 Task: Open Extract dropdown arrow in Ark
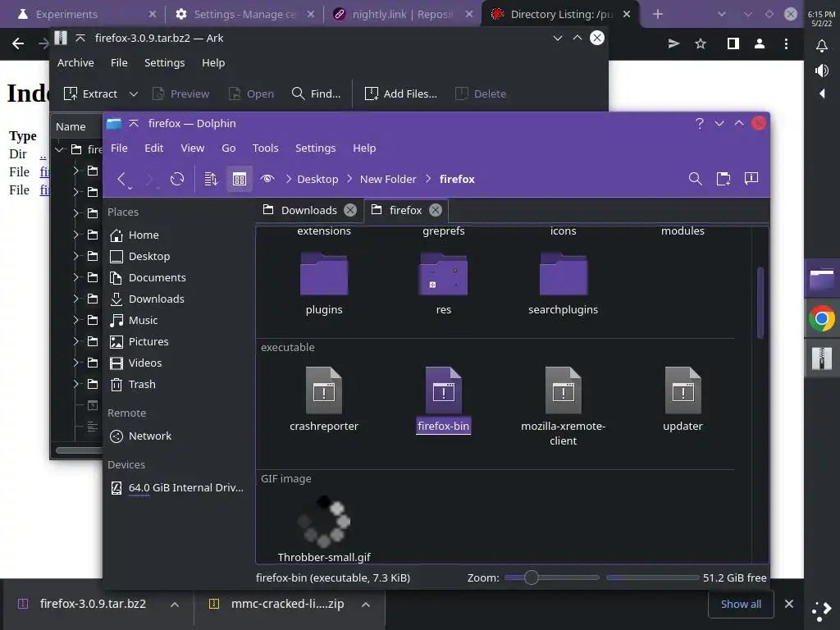pos(134,94)
